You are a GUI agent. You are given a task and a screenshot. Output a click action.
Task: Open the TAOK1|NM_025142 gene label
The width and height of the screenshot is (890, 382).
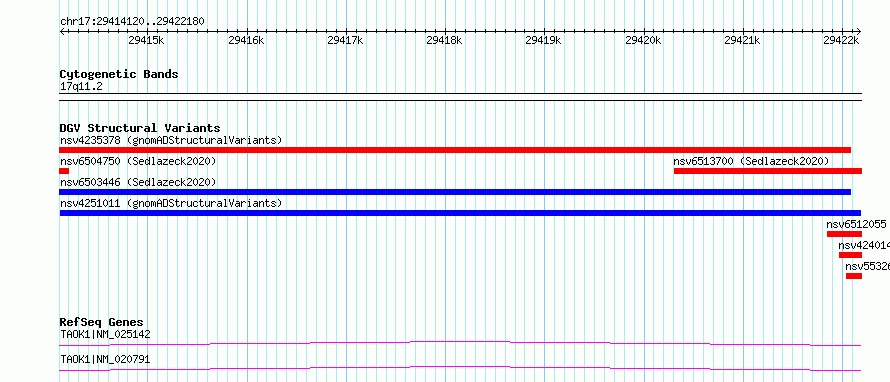(105, 334)
